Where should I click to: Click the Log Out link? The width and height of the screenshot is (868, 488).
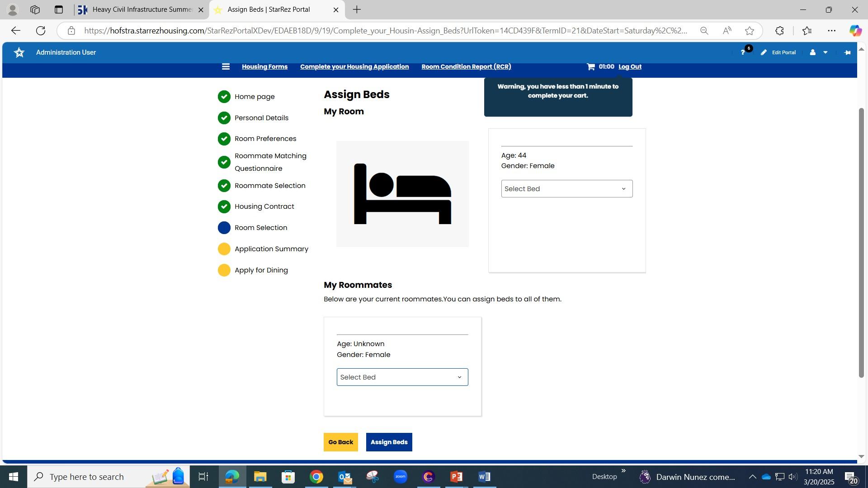point(630,67)
